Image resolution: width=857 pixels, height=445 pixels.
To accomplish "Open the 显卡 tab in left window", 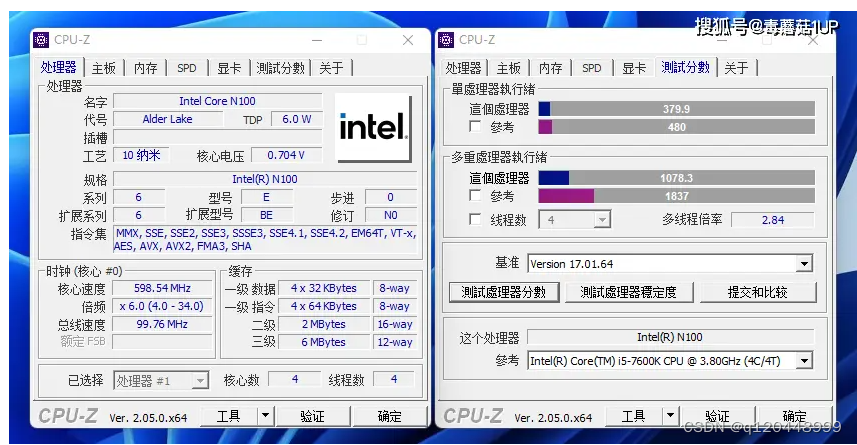I will coord(229,68).
